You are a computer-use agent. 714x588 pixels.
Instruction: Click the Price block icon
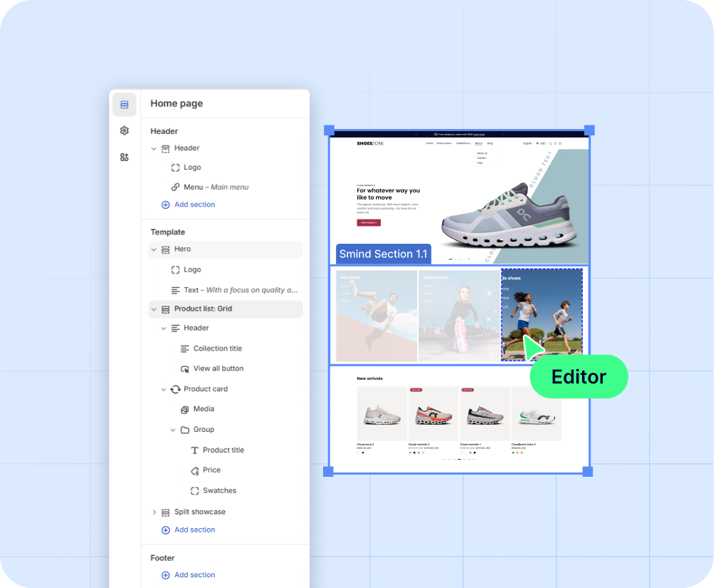pos(195,470)
